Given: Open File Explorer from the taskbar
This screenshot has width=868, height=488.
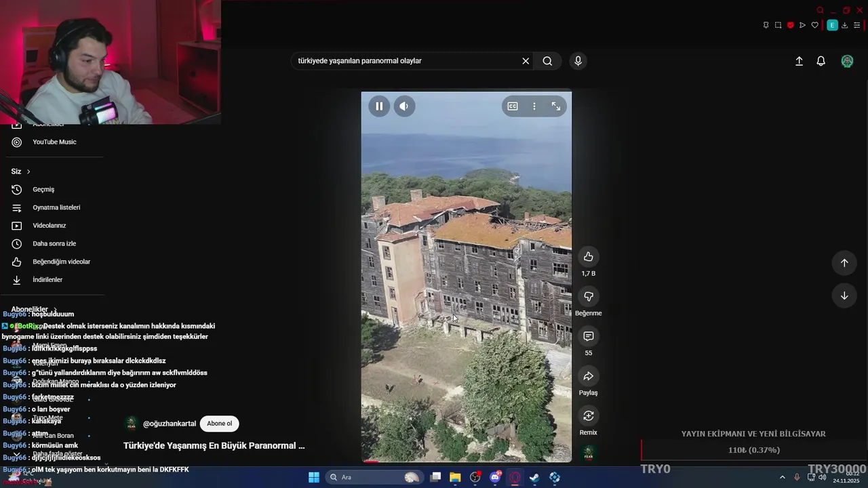Looking at the screenshot, I should point(455,477).
